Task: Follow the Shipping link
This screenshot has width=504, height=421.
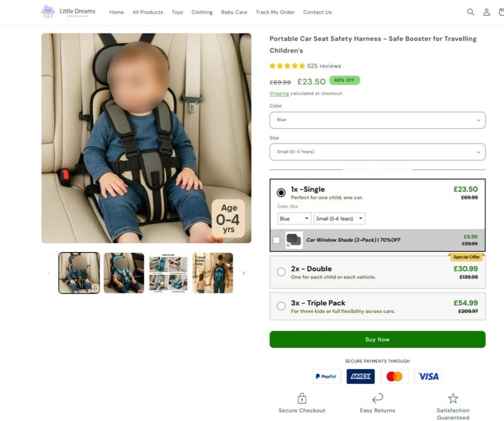Action: click(279, 94)
